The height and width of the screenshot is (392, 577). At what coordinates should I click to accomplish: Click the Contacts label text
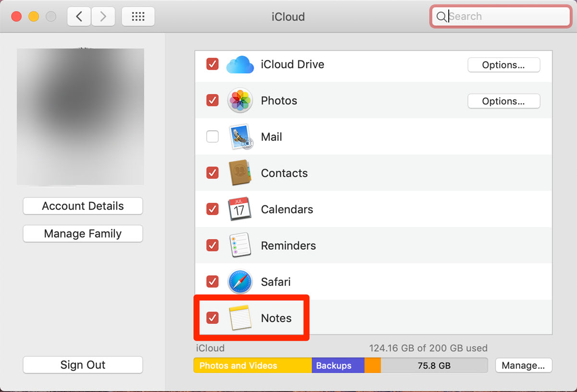(x=284, y=173)
